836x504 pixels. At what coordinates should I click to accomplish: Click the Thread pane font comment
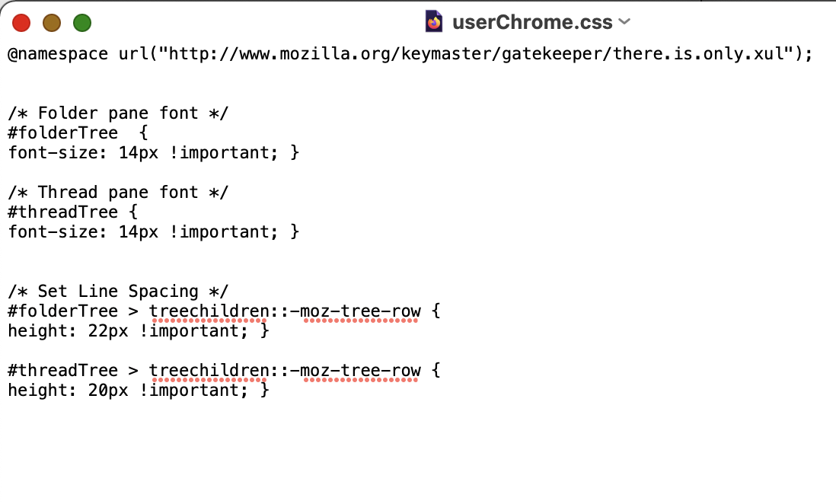click(118, 192)
